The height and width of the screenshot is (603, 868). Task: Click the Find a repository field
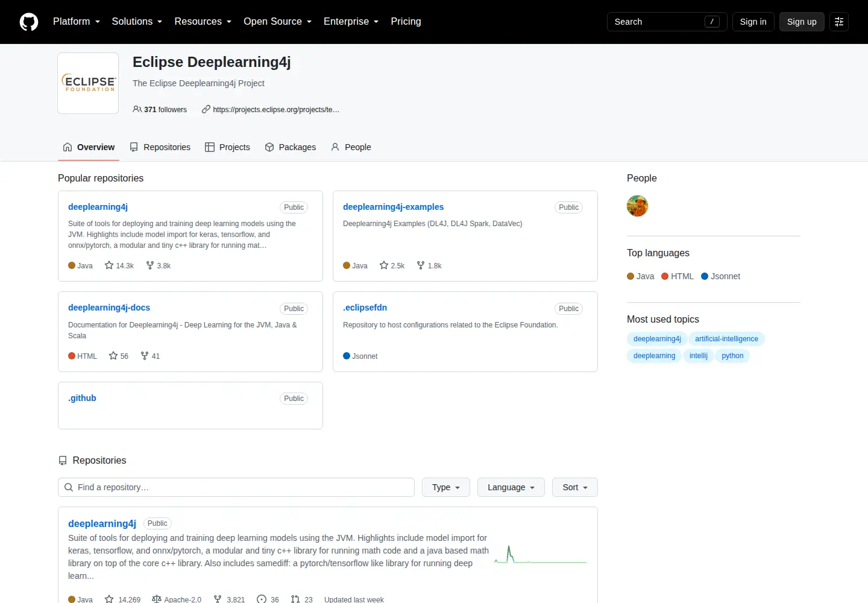click(x=236, y=487)
